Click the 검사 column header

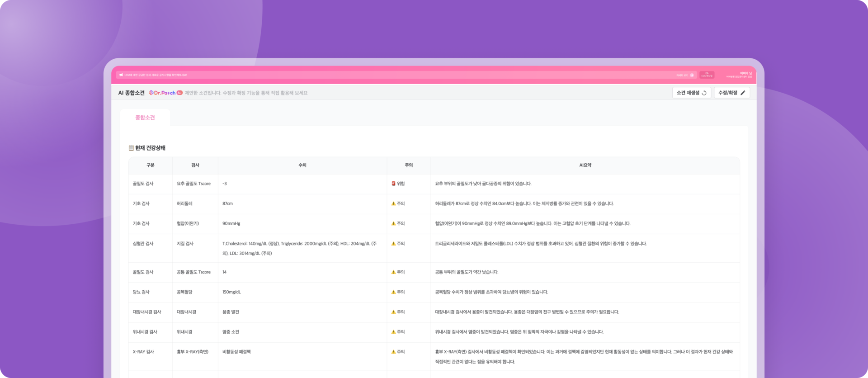coord(195,165)
